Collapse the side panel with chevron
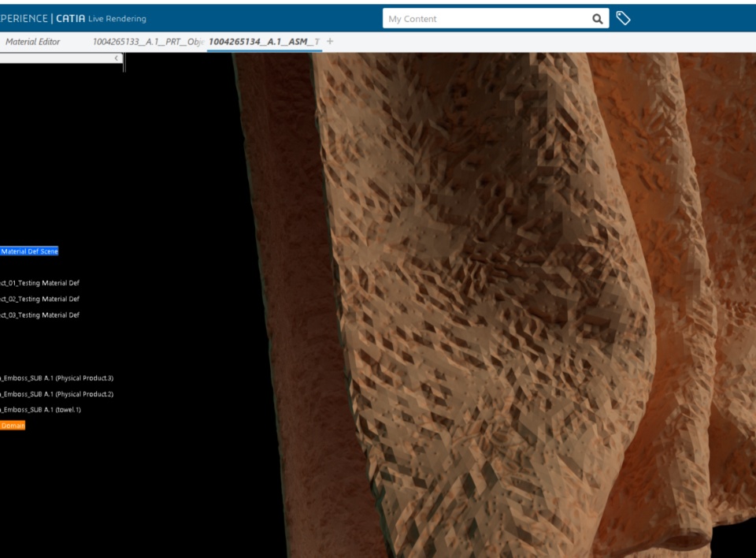Screen dimensions: 756x558 117,58
